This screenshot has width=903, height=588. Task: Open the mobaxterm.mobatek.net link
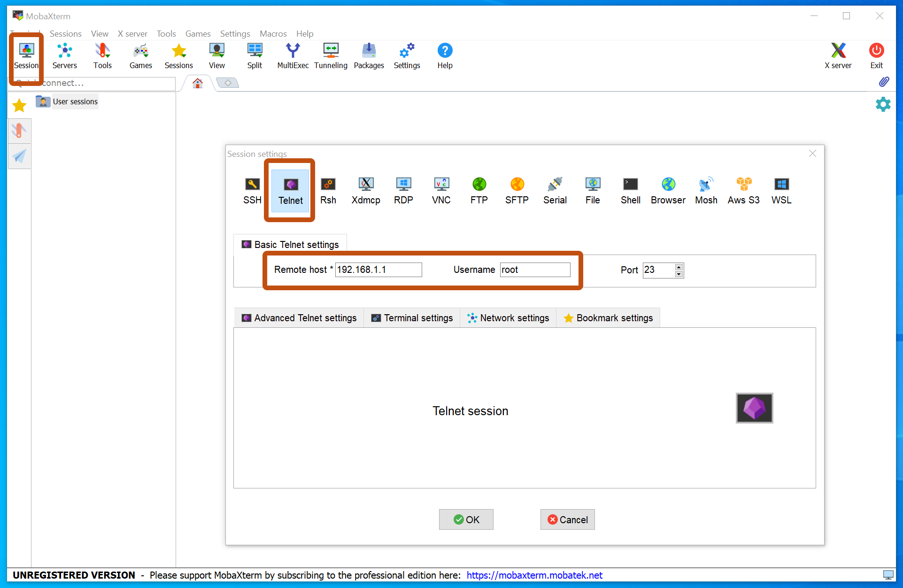(x=534, y=575)
